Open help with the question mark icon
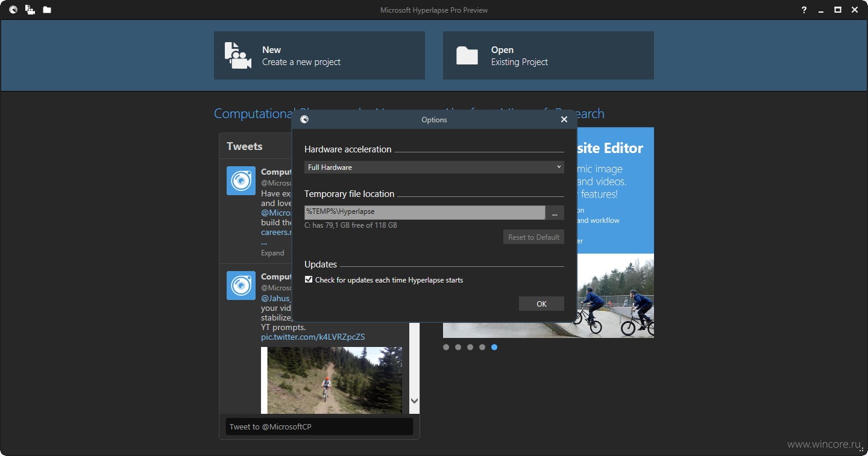Screen dimensions: 868x456 click(x=804, y=10)
